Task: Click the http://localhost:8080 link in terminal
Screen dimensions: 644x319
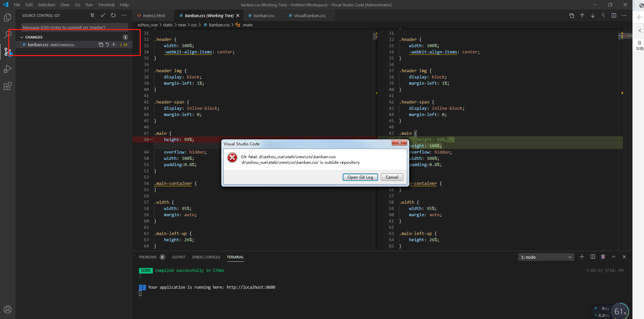Action: click(251, 287)
